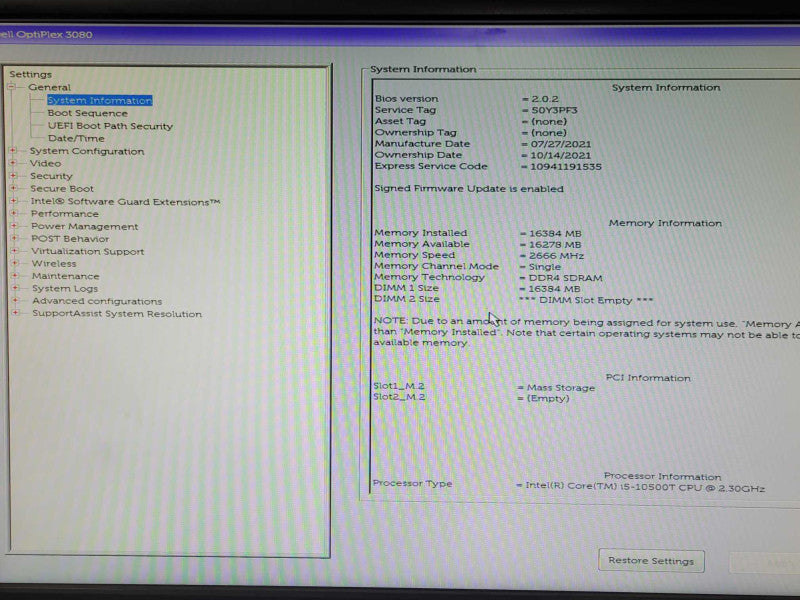
Task: Select Intel Software Guard Extensions label
Action: pyautogui.click(x=125, y=202)
